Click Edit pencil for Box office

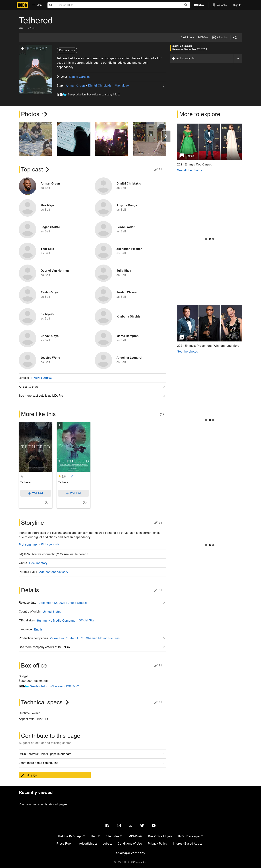159,666
